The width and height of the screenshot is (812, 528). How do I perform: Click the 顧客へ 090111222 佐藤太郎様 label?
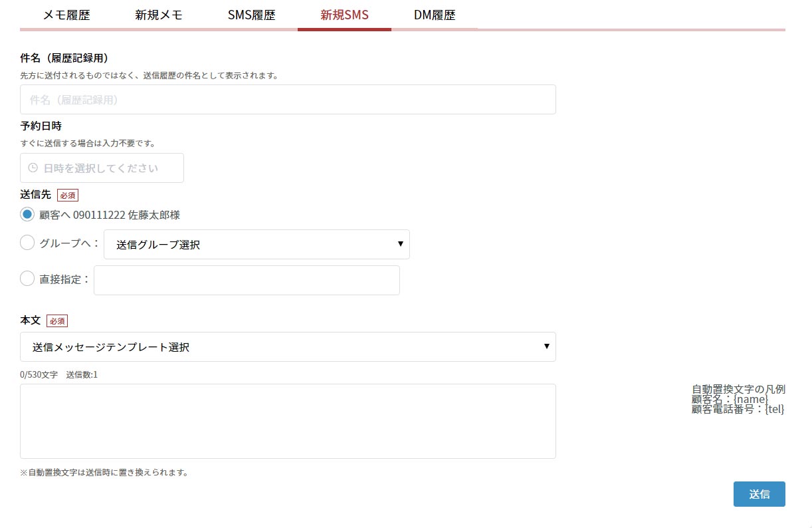(110, 215)
